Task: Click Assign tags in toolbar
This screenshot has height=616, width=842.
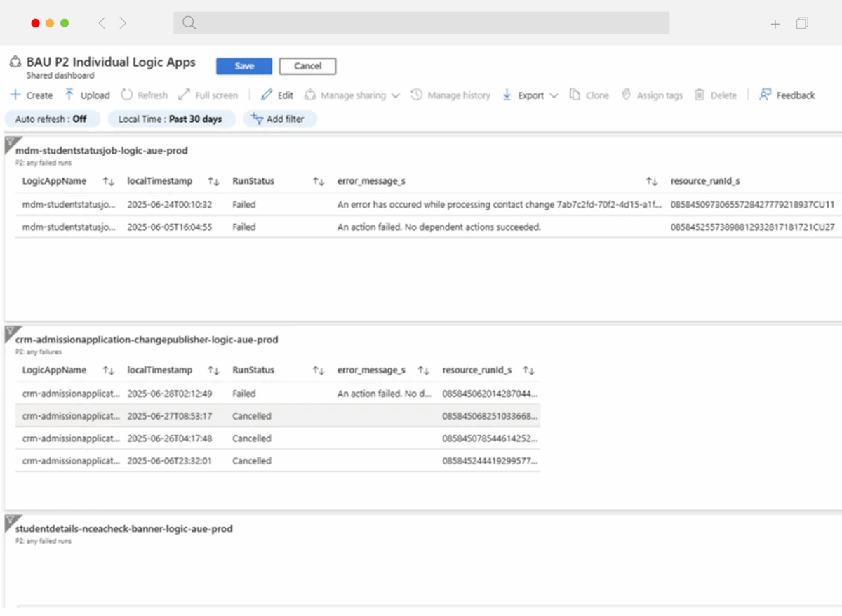Action: point(652,95)
